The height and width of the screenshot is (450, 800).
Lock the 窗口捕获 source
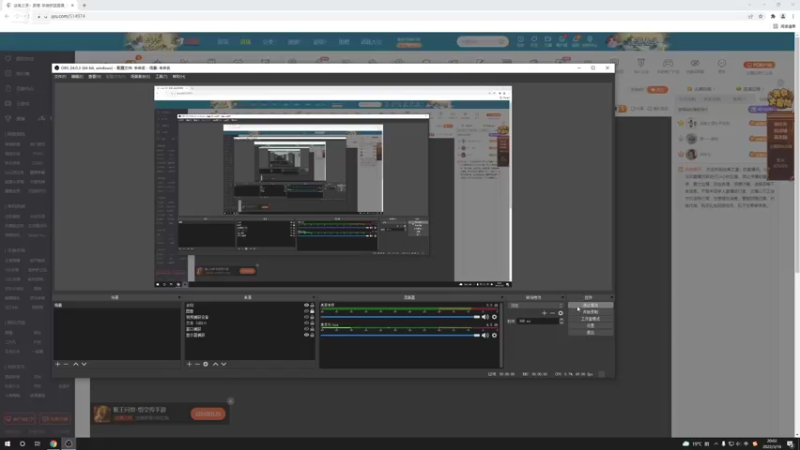(312, 329)
